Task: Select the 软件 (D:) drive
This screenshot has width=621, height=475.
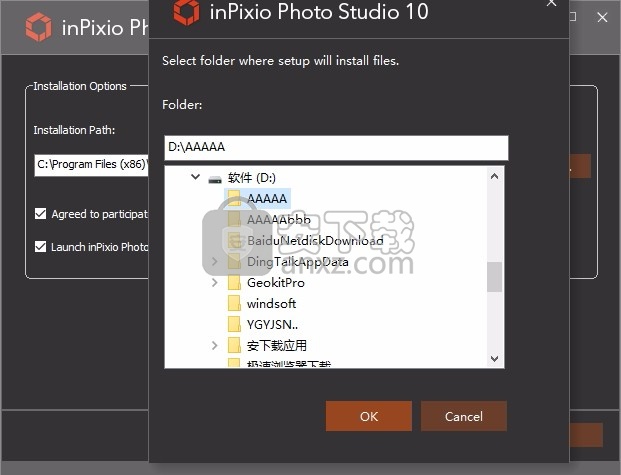Action: tap(251, 177)
